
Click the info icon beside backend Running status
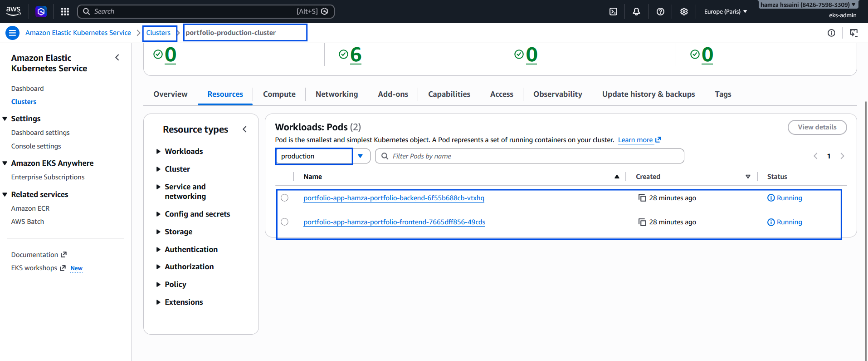click(x=771, y=198)
